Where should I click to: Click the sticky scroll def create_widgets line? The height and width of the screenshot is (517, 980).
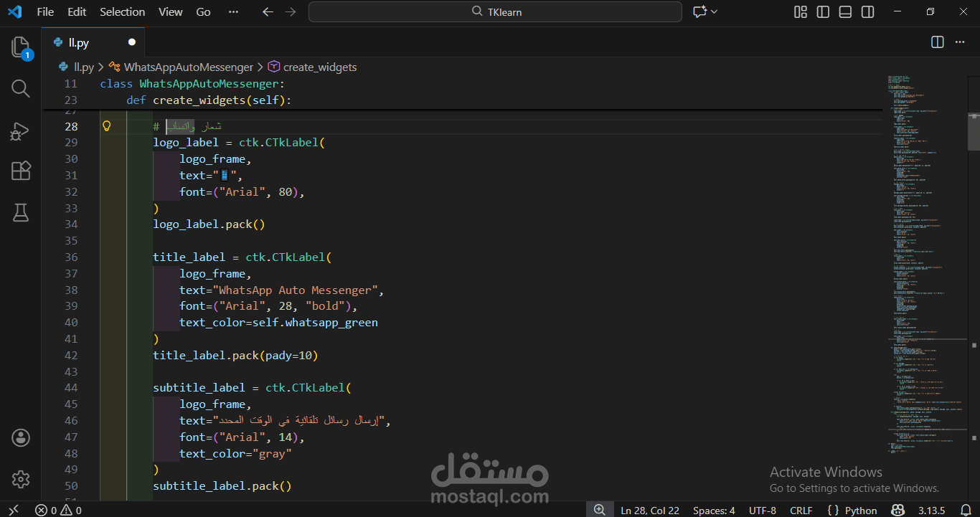pyautogui.click(x=209, y=100)
